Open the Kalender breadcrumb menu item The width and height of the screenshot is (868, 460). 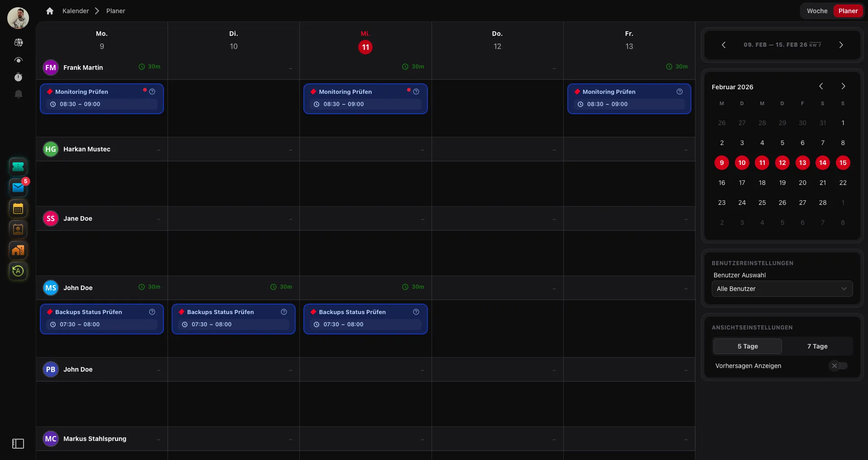[x=76, y=11]
